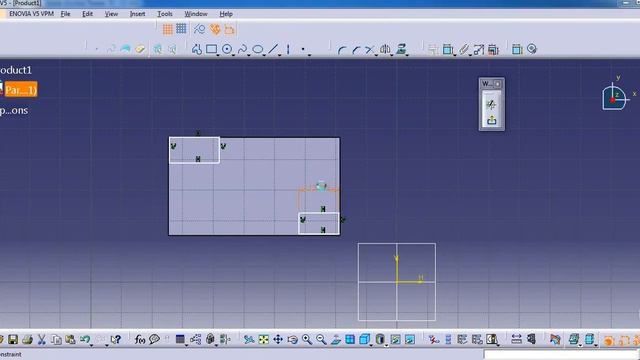The height and width of the screenshot is (360, 640).
Task: Select the Rectangle sketch tool
Action: click(x=211, y=49)
